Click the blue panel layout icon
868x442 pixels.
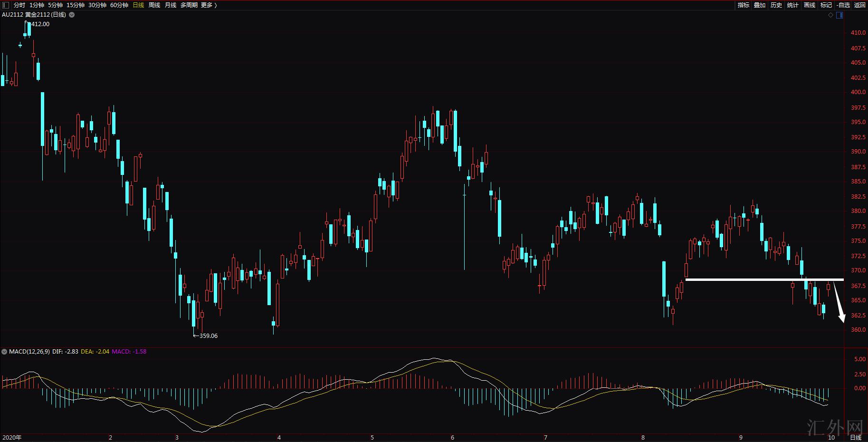pyautogui.click(x=839, y=15)
